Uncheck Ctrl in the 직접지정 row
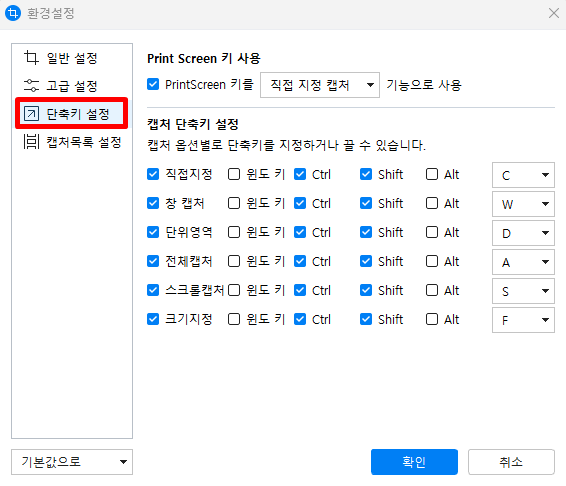The width and height of the screenshot is (566, 486). 300,174
